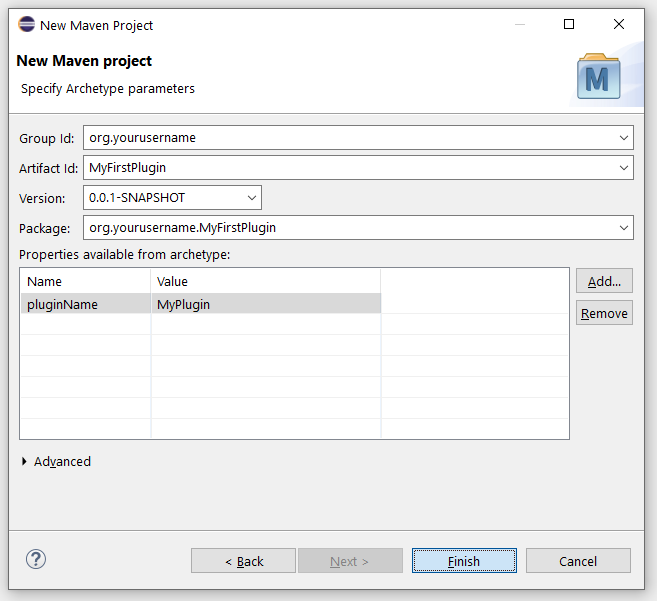Screen dimensions: 657x601
Task: Click the Eclipse icon in title bar
Action: point(26,24)
